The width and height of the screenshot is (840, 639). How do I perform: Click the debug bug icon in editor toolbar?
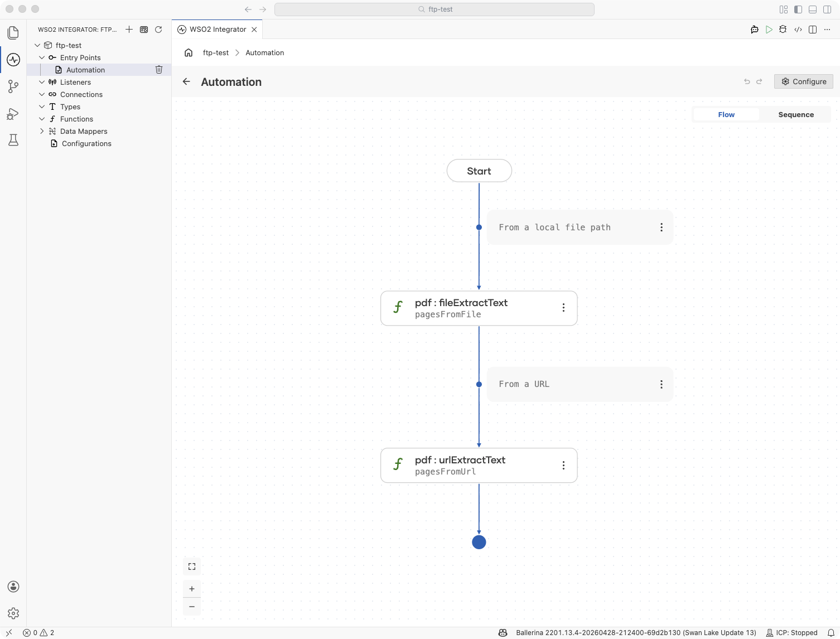[x=783, y=30]
